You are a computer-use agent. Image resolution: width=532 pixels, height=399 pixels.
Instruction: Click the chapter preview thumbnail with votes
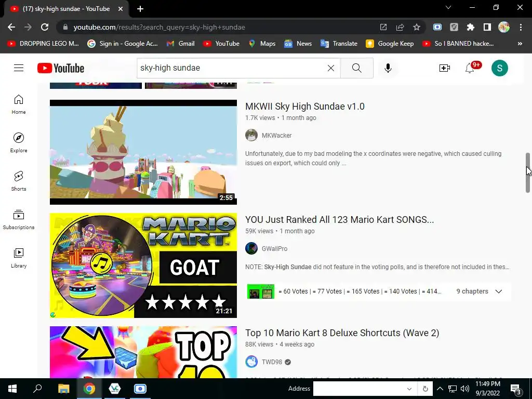[x=261, y=291]
